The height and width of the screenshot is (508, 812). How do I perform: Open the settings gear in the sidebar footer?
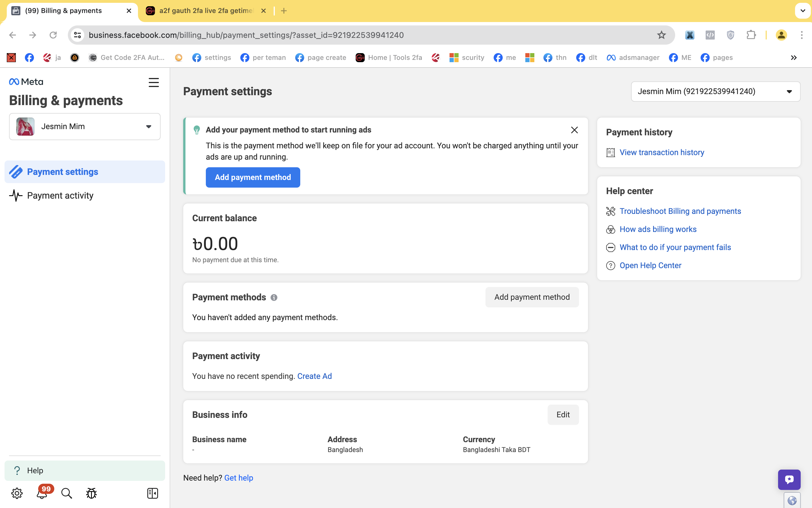pyautogui.click(x=17, y=493)
